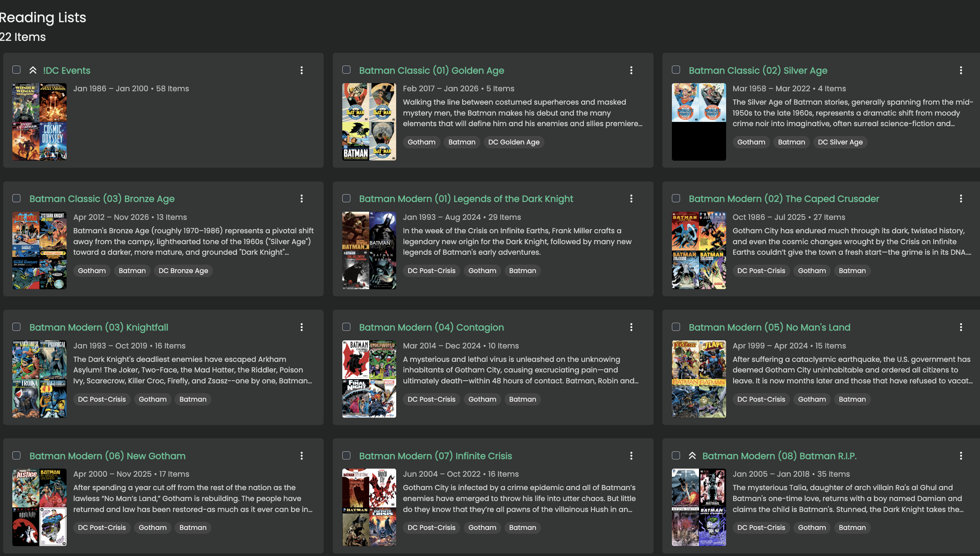The width and height of the screenshot is (980, 556).
Task: Open the Caped Crusader cover thumbnail
Action: 699,251
